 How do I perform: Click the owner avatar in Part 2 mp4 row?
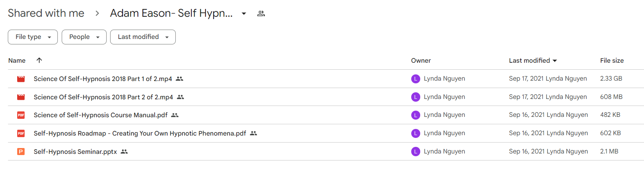pos(416,97)
